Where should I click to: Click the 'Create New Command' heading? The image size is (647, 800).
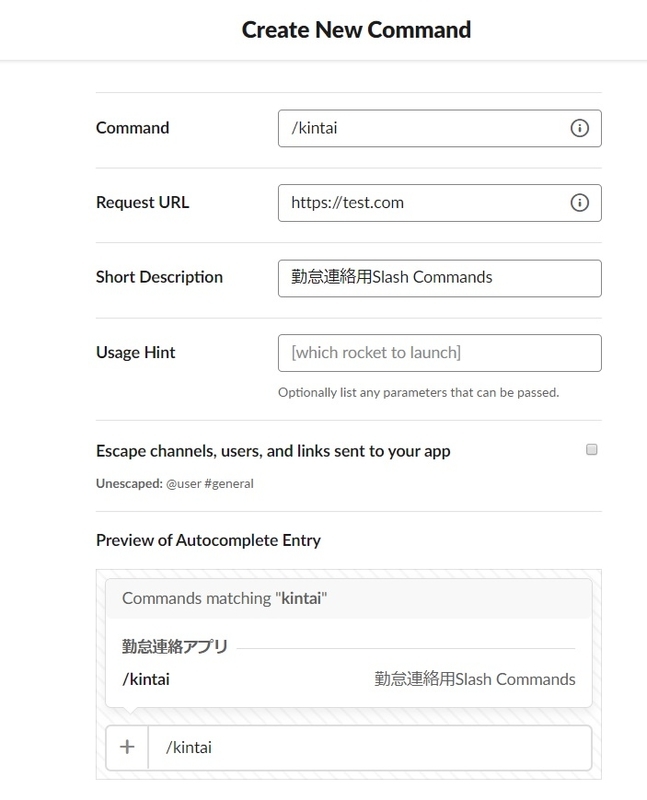356,30
